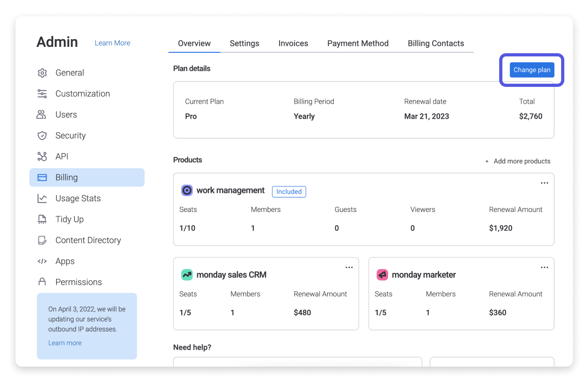This screenshot has height=383, width=588.
Task: Click the work management title
Action: (x=230, y=191)
